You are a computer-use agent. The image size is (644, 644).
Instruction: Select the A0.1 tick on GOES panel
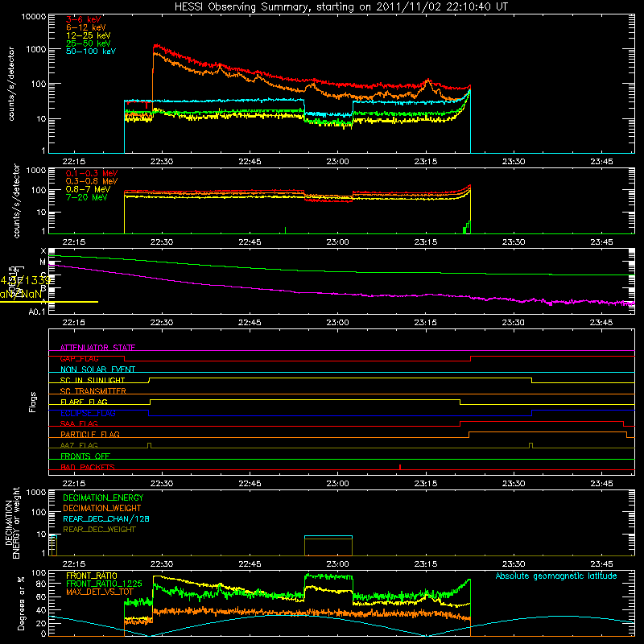[37, 312]
